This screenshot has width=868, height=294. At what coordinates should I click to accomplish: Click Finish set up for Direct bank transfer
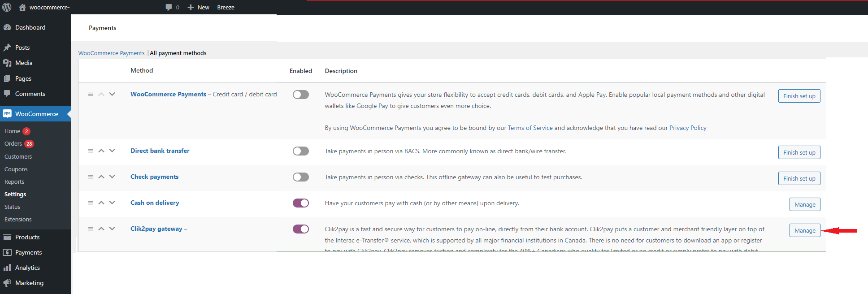tap(799, 152)
